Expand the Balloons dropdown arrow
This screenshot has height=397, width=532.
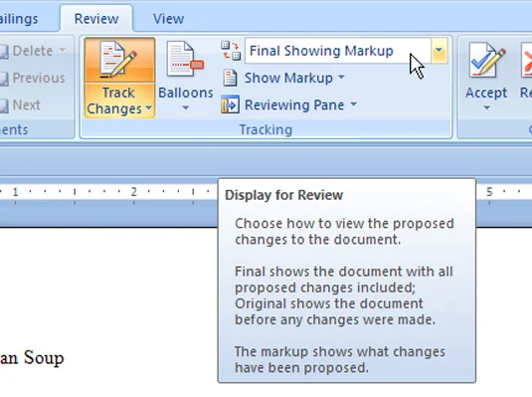coord(185,108)
